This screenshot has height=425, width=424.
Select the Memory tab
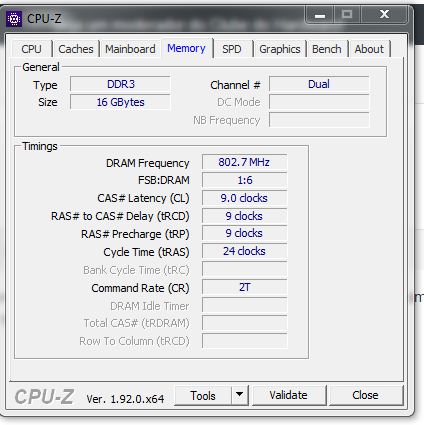pos(186,48)
